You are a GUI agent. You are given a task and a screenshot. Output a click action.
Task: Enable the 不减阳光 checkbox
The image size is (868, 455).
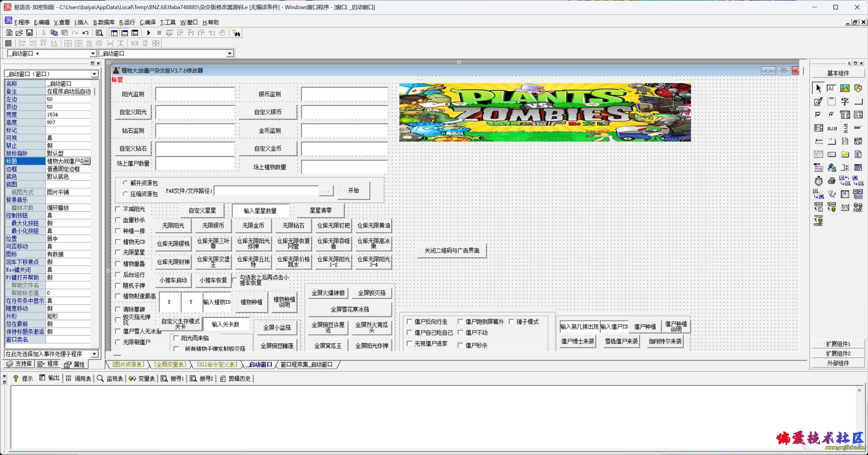point(118,209)
